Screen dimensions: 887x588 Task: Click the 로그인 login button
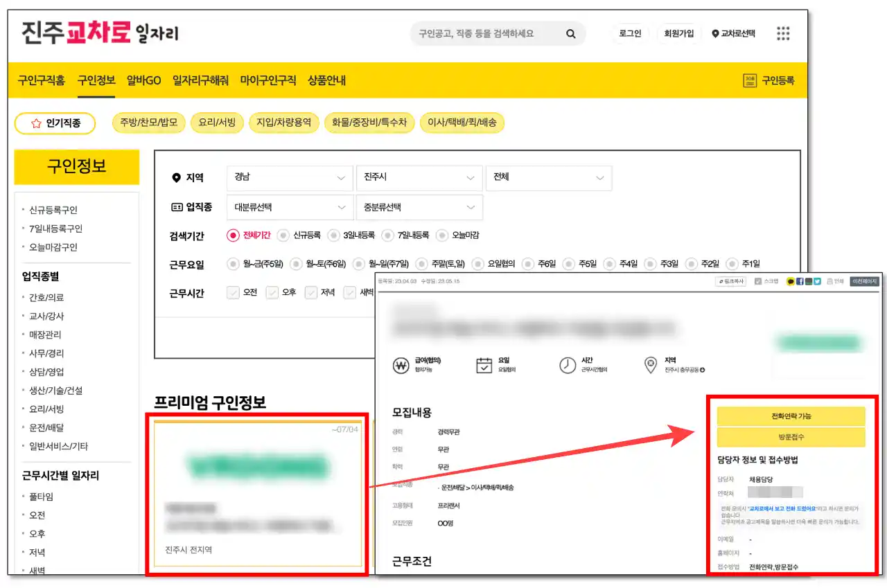(x=629, y=33)
